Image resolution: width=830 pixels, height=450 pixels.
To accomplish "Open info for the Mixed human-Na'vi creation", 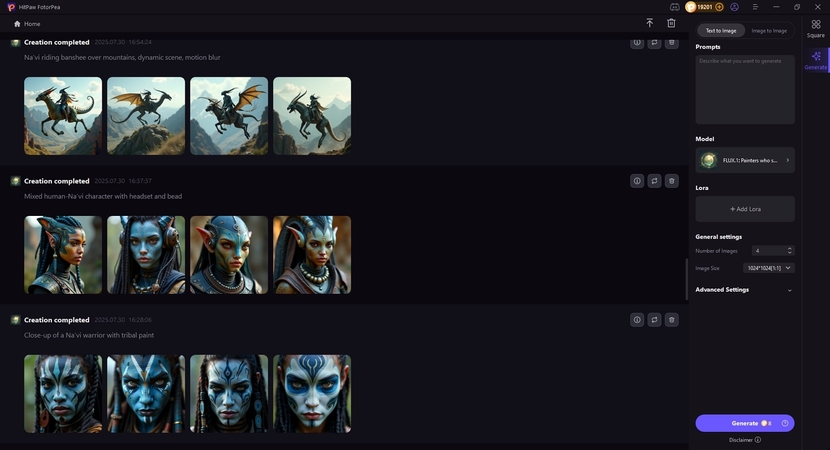I will point(637,181).
